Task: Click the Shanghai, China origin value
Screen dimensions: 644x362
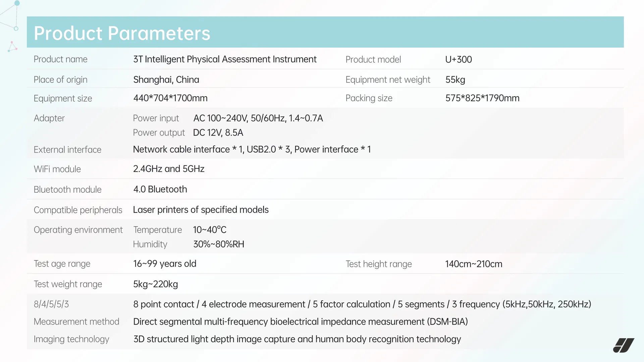Action: [166, 80]
